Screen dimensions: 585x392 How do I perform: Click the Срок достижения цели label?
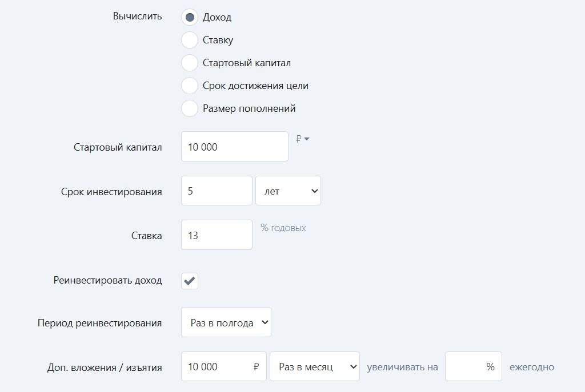[x=255, y=86]
